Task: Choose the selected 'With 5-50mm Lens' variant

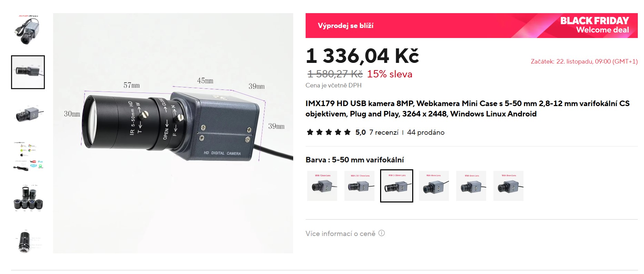Action: [x=397, y=186]
